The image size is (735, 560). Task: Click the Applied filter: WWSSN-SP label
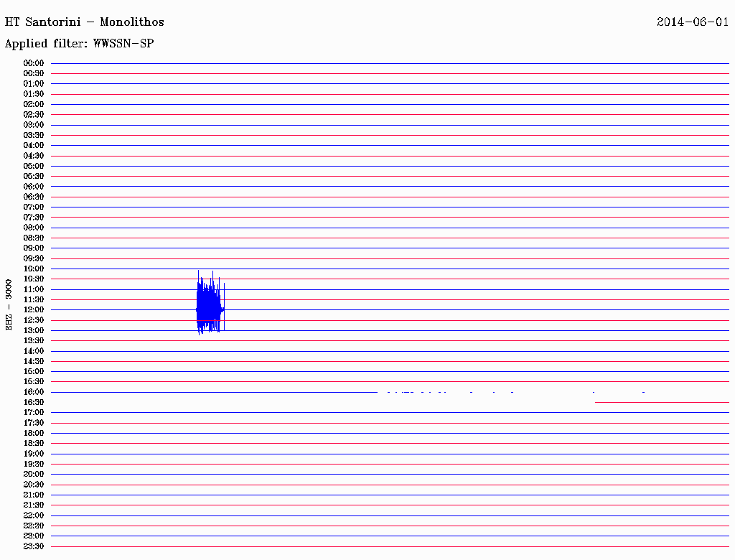[79, 44]
